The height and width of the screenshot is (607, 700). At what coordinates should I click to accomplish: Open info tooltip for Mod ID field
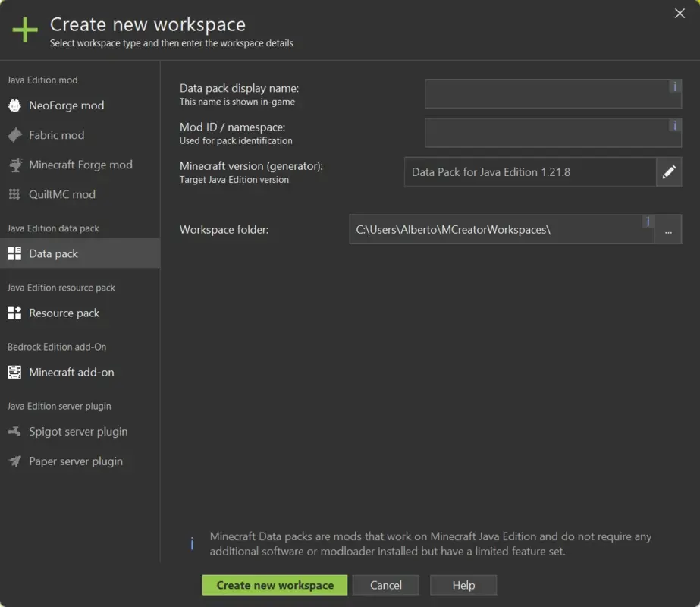(x=674, y=127)
